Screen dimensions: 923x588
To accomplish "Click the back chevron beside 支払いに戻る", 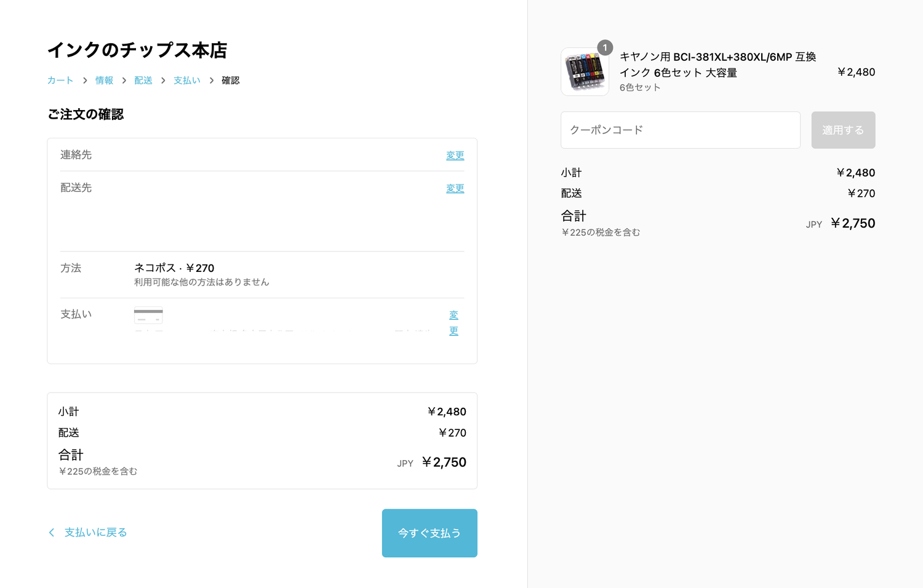I will [52, 533].
